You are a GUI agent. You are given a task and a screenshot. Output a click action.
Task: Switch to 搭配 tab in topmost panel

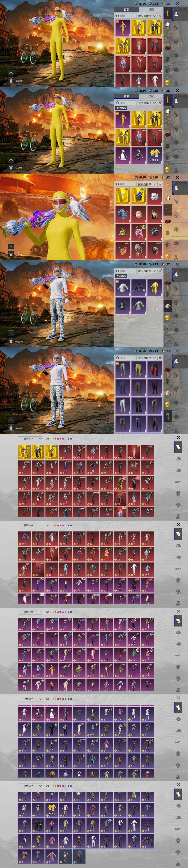pyautogui.click(x=151, y=9)
